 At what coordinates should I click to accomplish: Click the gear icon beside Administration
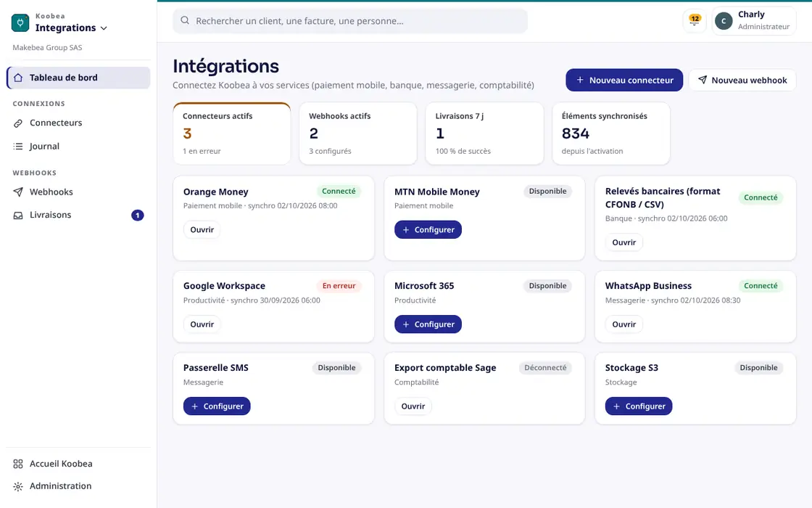18,486
